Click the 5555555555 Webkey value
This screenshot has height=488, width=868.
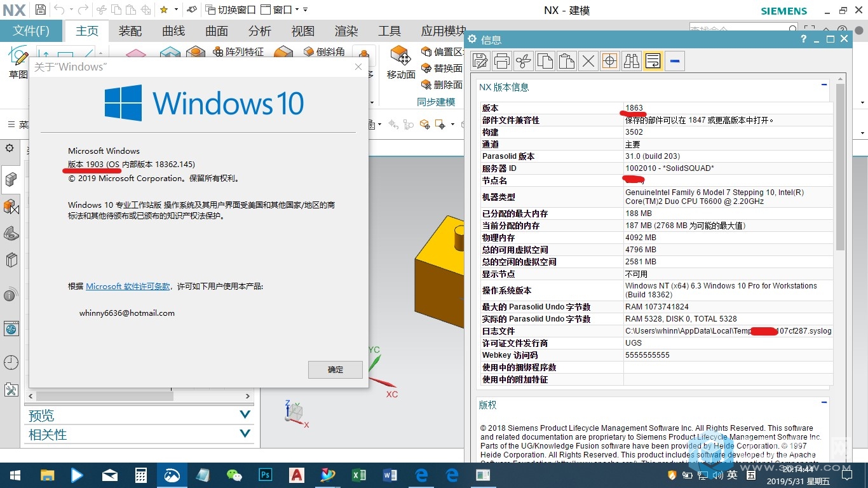pyautogui.click(x=648, y=355)
